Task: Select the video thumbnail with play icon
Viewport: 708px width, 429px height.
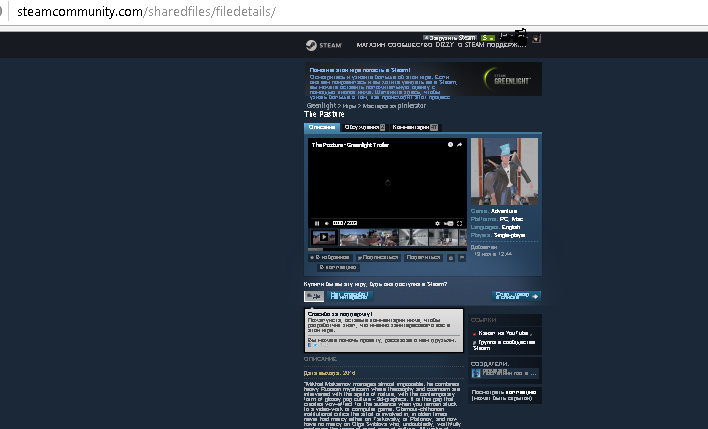Action: [x=324, y=237]
